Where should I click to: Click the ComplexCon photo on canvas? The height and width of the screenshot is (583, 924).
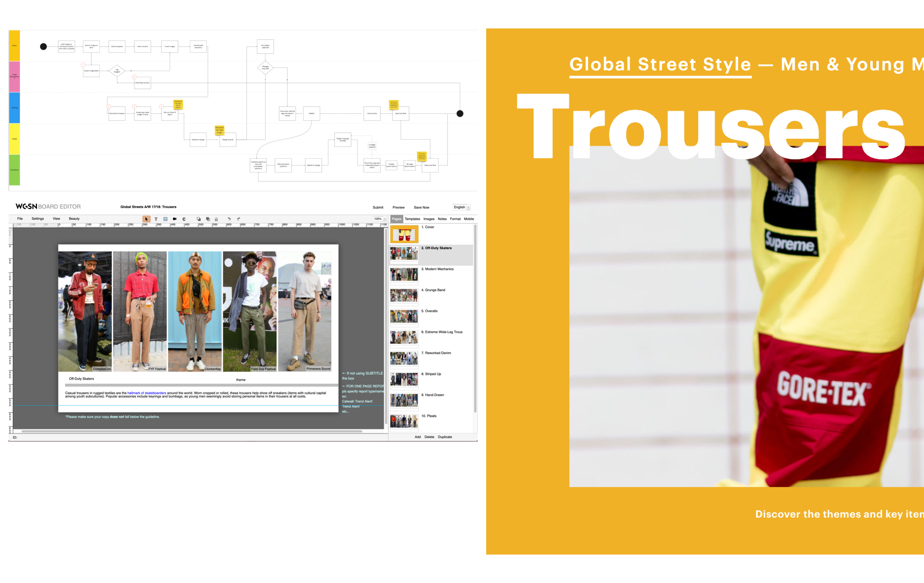pyautogui.click(x=85, y=312)
